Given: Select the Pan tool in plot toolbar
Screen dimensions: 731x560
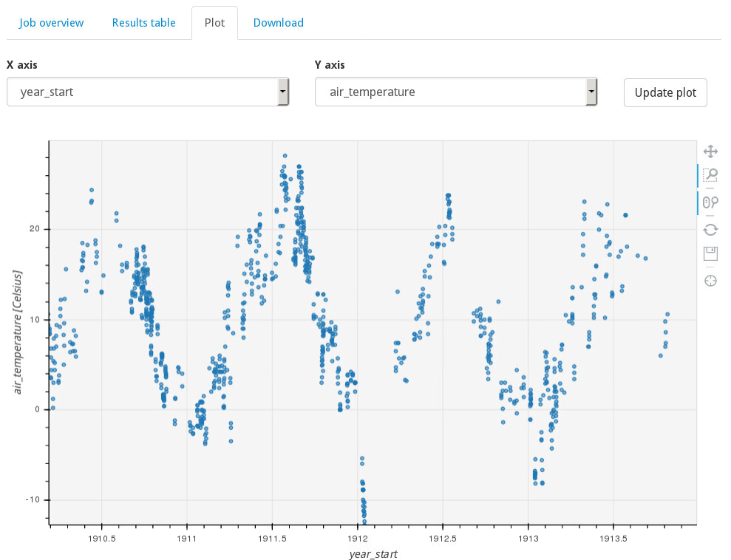Looking at the screenshot, I should point(710,151).
